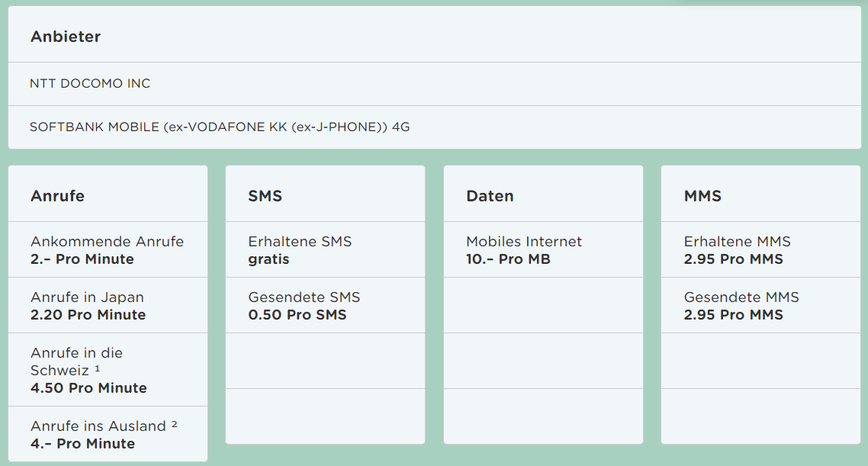This screenshot has height=466, width=868.
Task: Click the Anrufe card heading
Action: (x=57, y=196)
